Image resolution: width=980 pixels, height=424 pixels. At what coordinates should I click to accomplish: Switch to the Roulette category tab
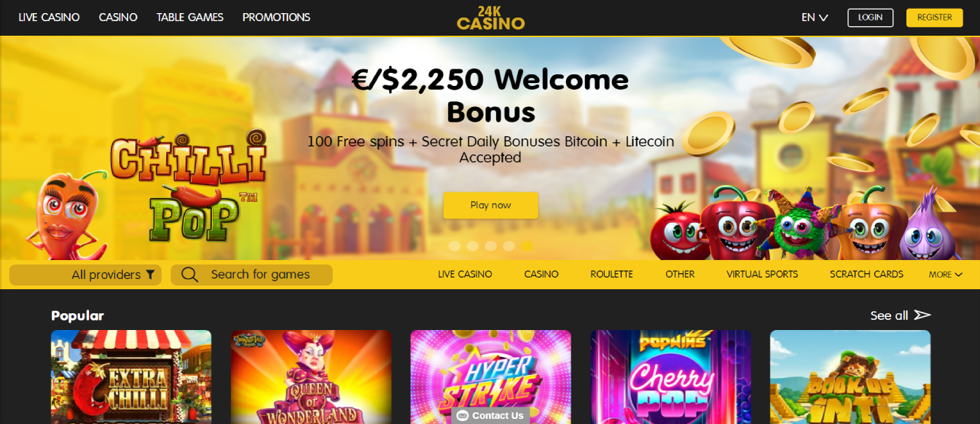611,275
